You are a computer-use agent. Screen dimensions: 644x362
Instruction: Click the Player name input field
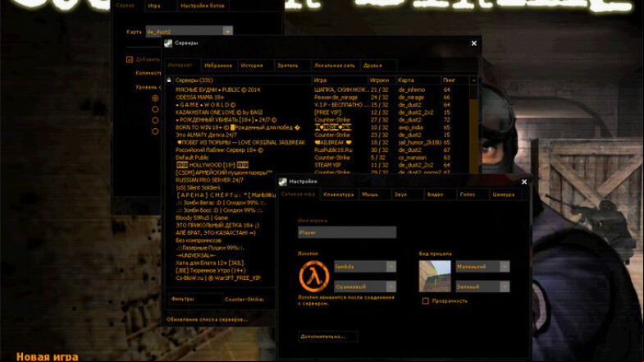click(347, 232)
